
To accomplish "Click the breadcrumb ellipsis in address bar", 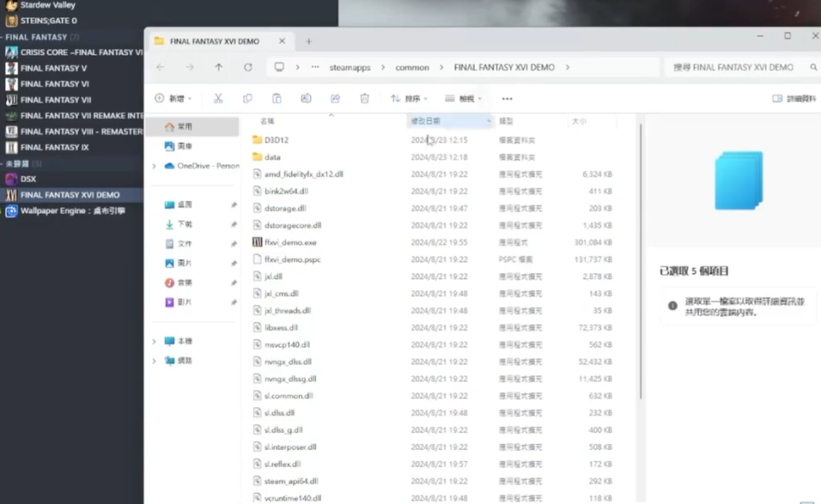I will tap(314, 67).
